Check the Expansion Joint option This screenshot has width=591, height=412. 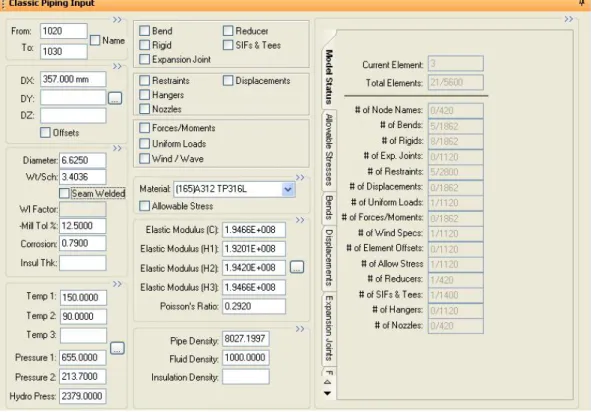click(x=144, y=59)
